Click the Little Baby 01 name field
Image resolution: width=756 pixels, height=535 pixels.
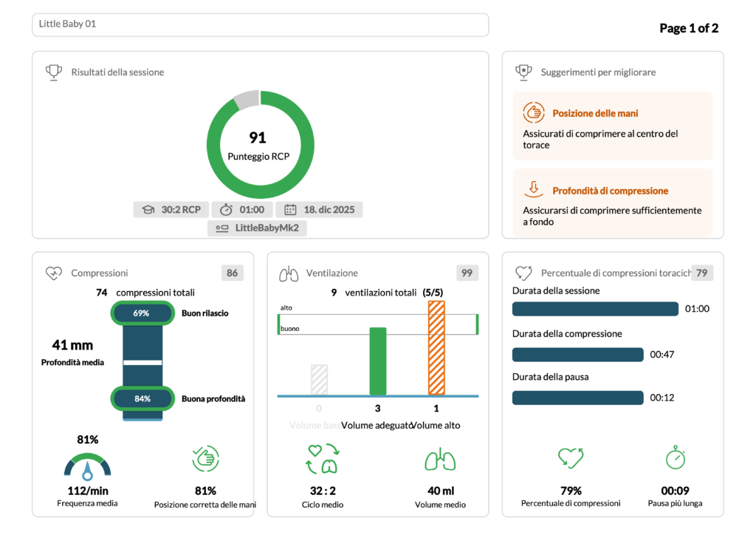tap(261, 24)
